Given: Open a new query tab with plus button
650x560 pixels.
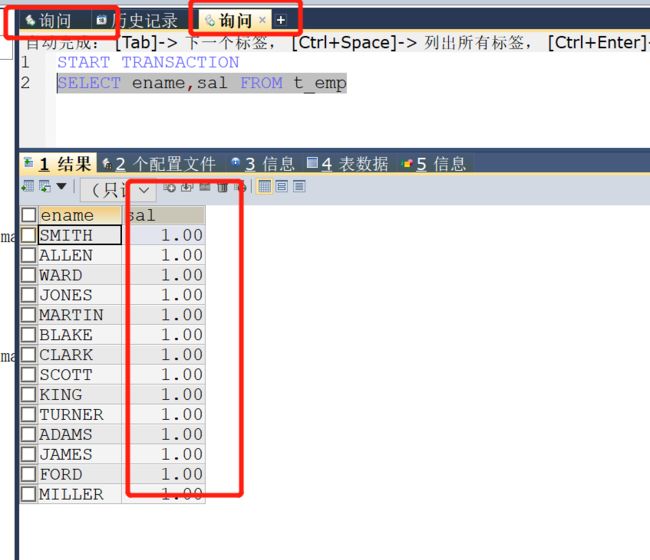Looking at the screenshot, I should (281, 20).
